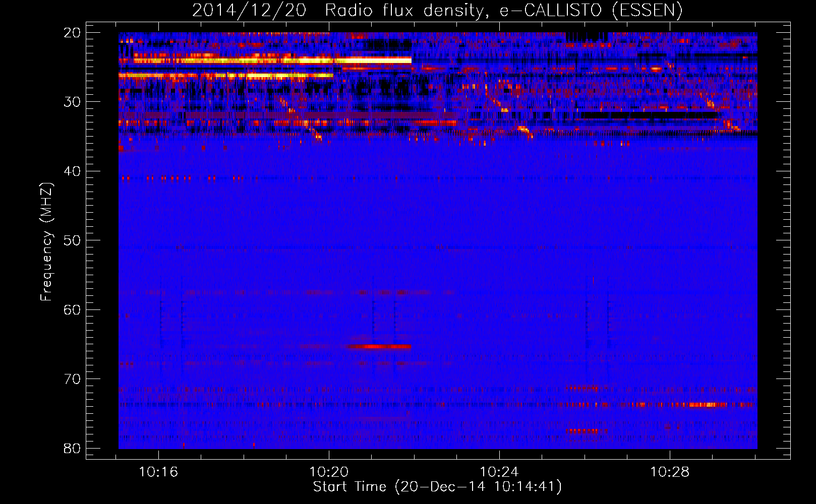Click the 60 frequency tick label
Viewport: 816px width, 504px height.
[x=72, y=310]
